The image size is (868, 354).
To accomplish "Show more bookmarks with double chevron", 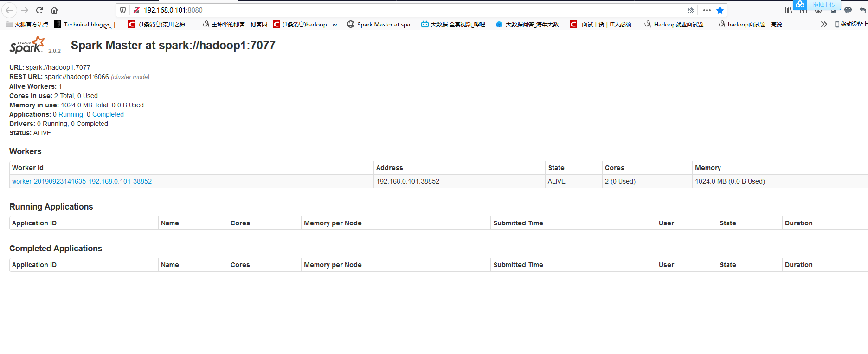I will [824, 24].
